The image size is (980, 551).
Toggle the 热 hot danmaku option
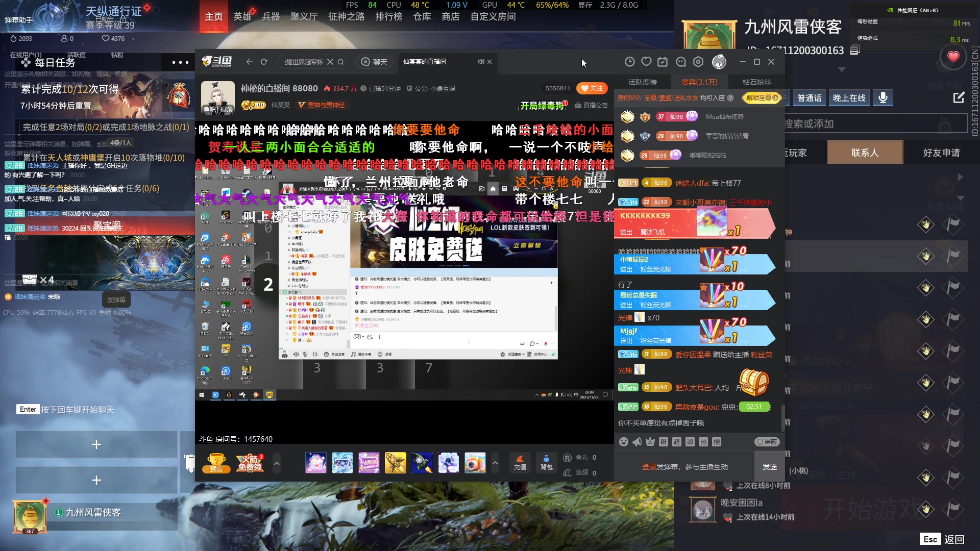[x=703, y=442]
